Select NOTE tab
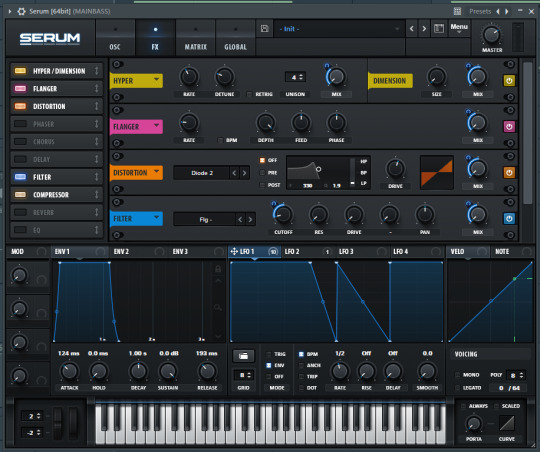This screenshot has height=452, width=540. click(x=512, y=251)
